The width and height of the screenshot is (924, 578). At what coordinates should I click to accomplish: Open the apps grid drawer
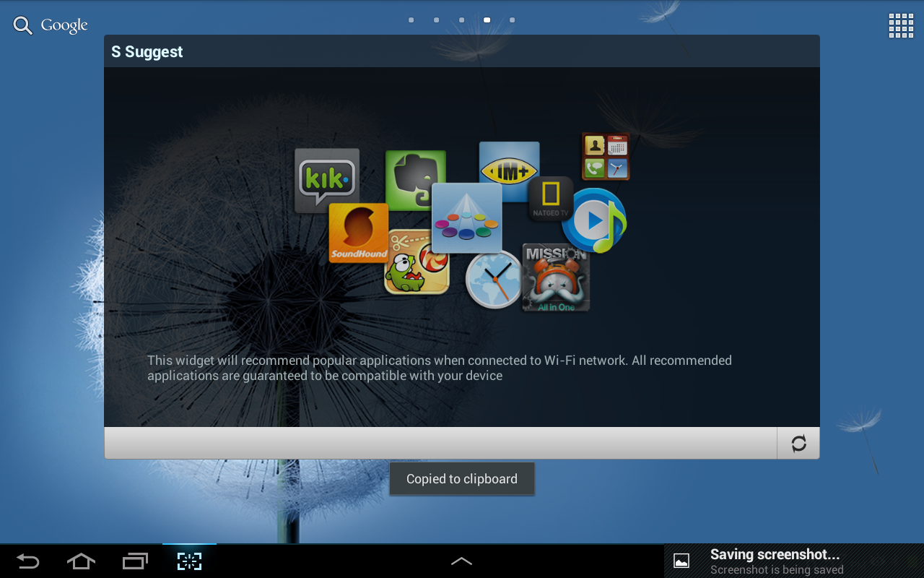(x=901, y=25)
